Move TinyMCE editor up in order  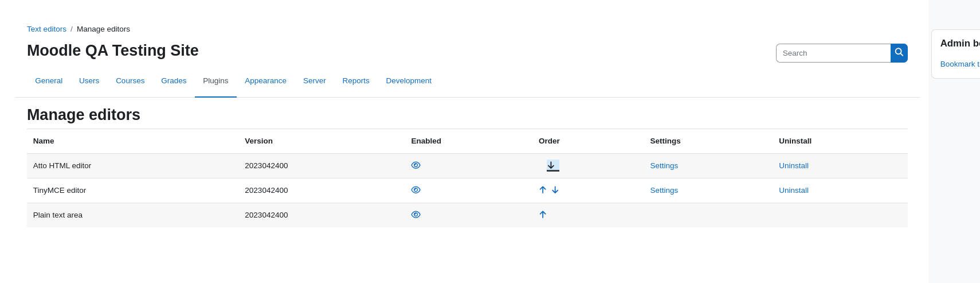click(543, 190)
